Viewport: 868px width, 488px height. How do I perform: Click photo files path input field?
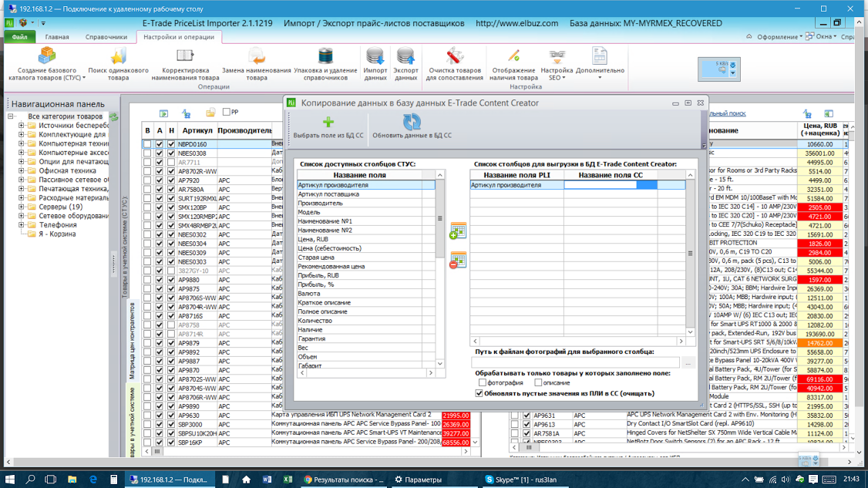[575, 363]
